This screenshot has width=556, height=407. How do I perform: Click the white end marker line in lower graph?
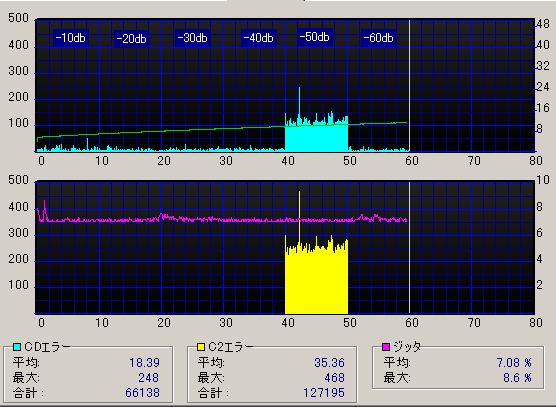pos(410,248)
